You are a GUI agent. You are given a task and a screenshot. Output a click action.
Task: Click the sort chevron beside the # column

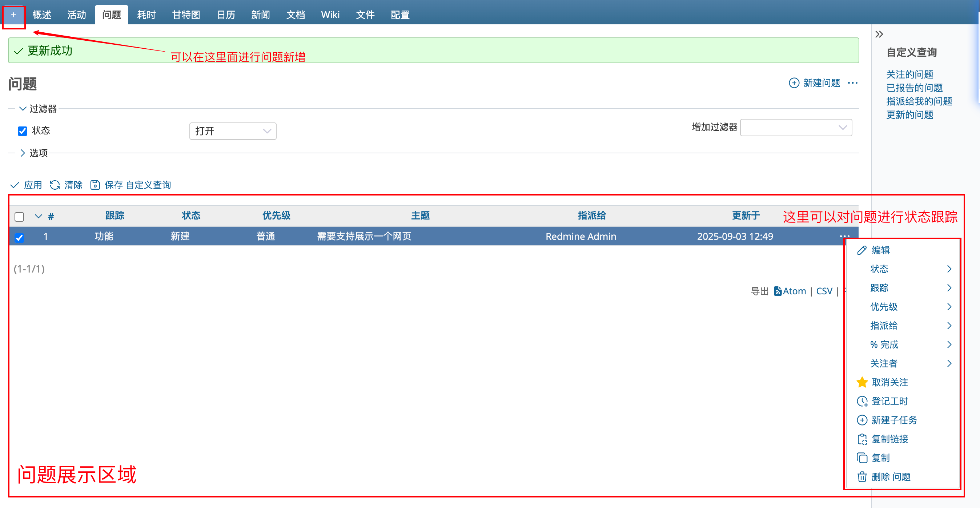pyautogui.click(x=39, y=216)
